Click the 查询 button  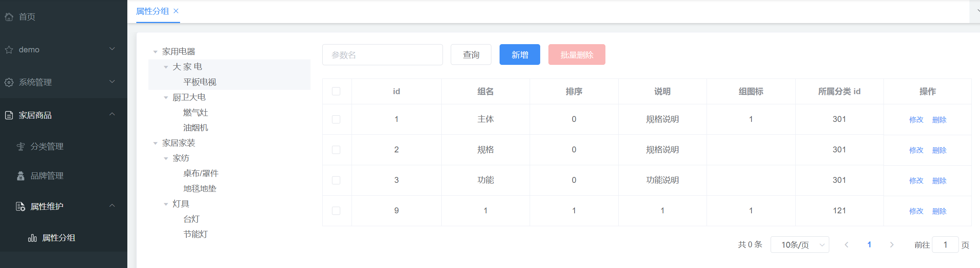click(x=471, y=55)
